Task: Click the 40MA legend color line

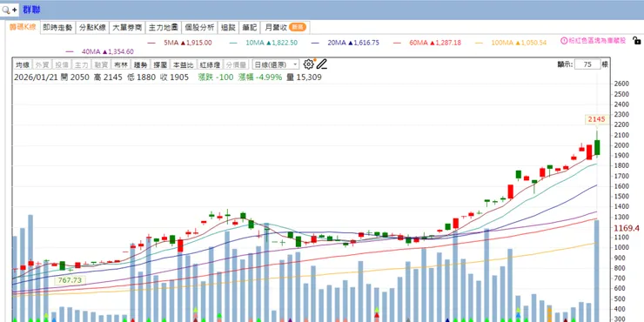Action: pos(70,51)
